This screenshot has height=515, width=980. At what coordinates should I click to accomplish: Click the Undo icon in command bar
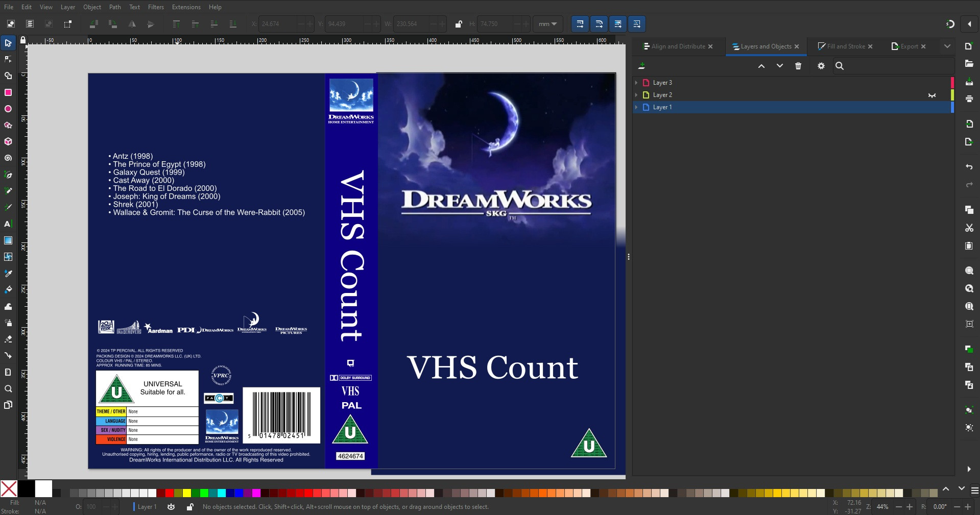coord(969,167)
